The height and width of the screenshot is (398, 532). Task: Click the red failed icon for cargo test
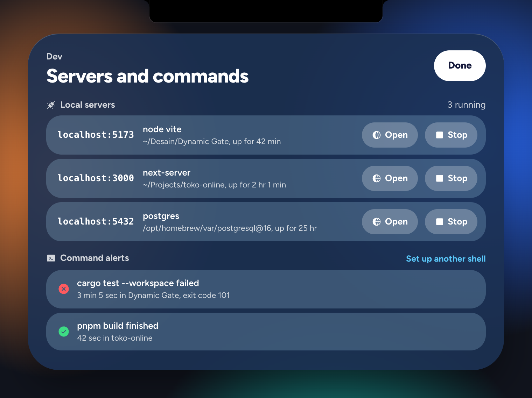(x=64, y=289)
